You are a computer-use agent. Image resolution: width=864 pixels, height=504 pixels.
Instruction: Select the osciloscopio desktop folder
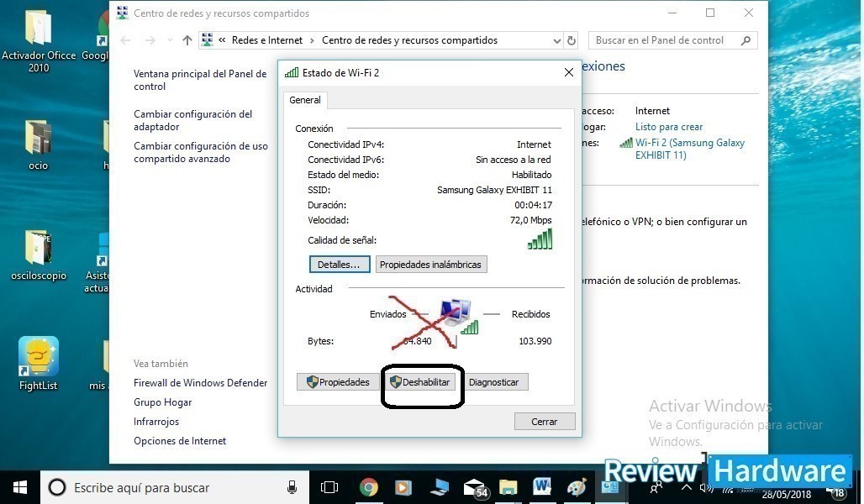pyautogui.click(x=39, y=255)
